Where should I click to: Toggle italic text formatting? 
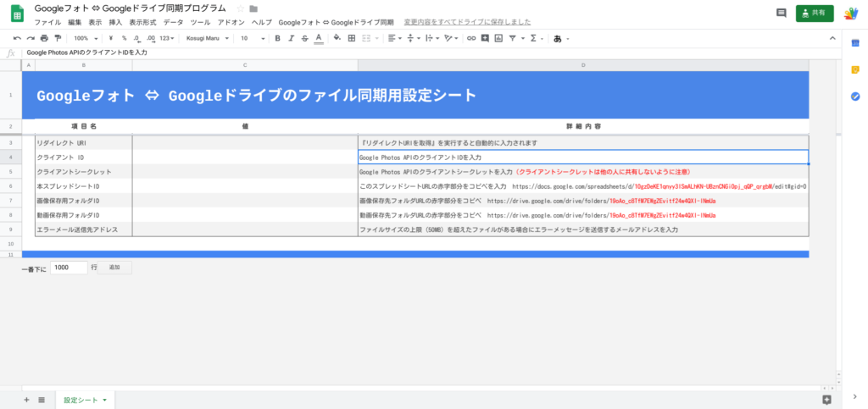291,38
